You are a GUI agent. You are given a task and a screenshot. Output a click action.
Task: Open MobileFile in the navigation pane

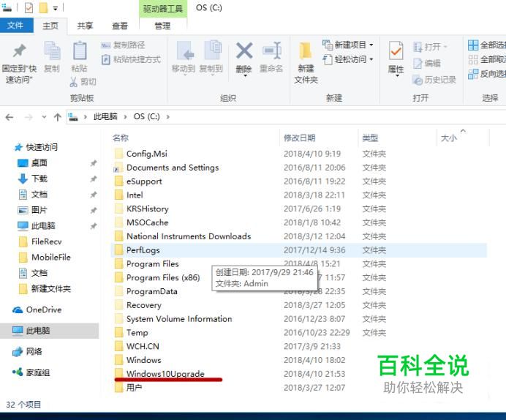point(45,258)
